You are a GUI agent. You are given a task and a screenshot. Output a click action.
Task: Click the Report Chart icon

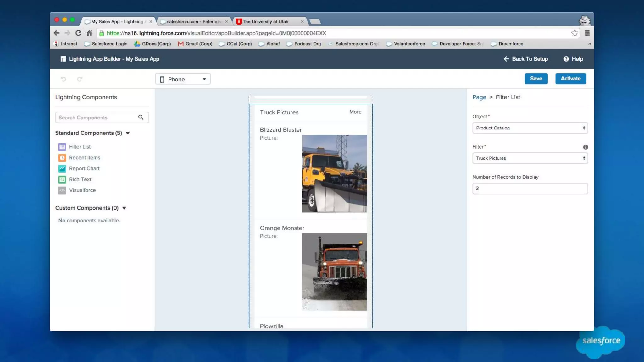(x=62, y=168)
